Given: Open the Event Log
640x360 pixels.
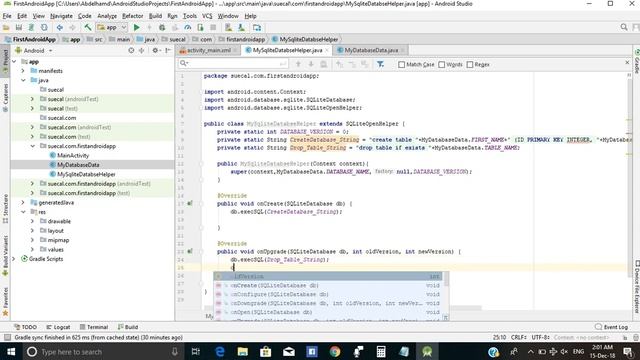Looking at the screenshot, I should click(x=611, y=327).
